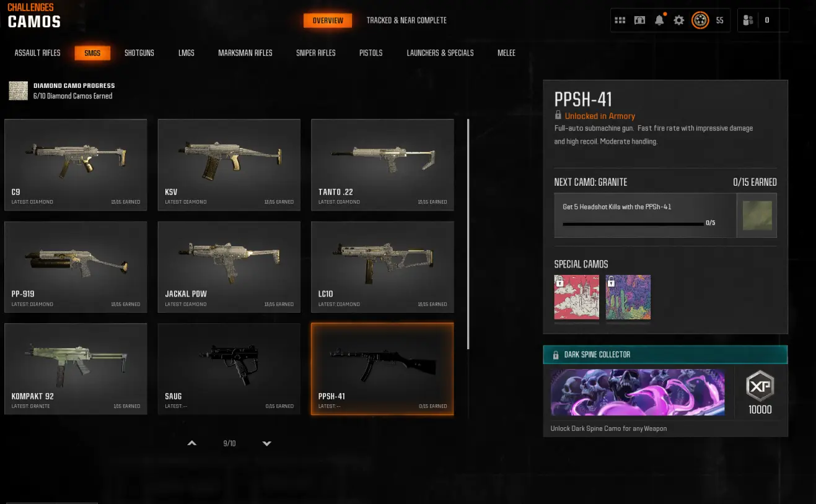
Task: Open the friends social icon
Action: [748, 20]
